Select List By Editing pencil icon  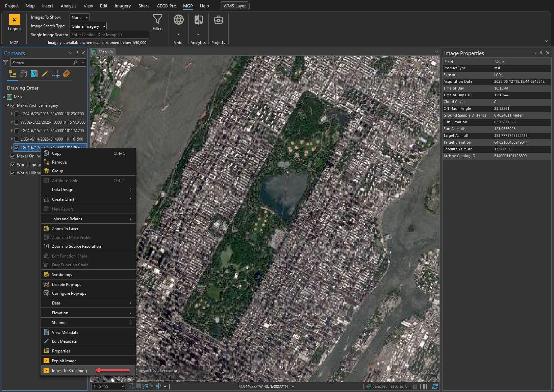45,74
